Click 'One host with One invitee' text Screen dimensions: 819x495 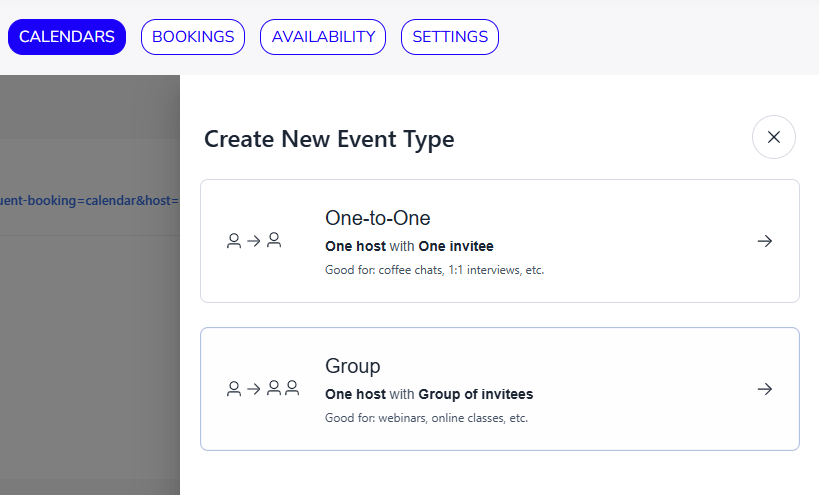pyautogui.click(x=409, y=246)
